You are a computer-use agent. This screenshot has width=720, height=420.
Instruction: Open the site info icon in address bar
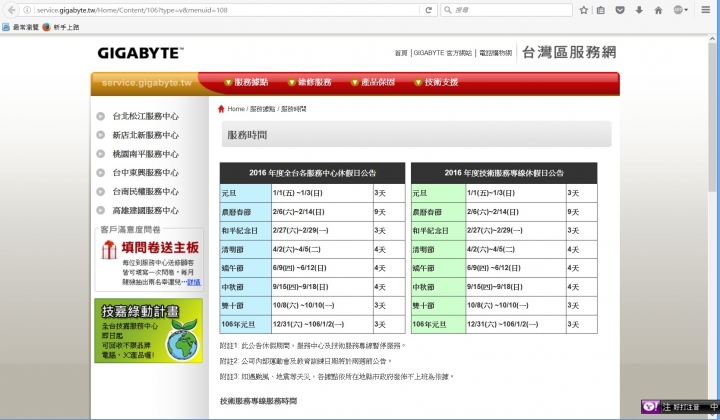point(27,10)
